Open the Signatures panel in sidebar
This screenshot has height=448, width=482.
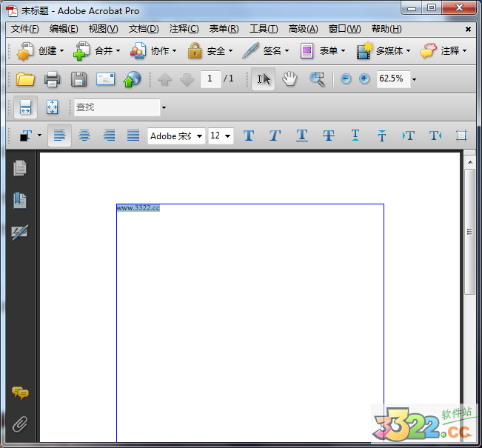20,233
